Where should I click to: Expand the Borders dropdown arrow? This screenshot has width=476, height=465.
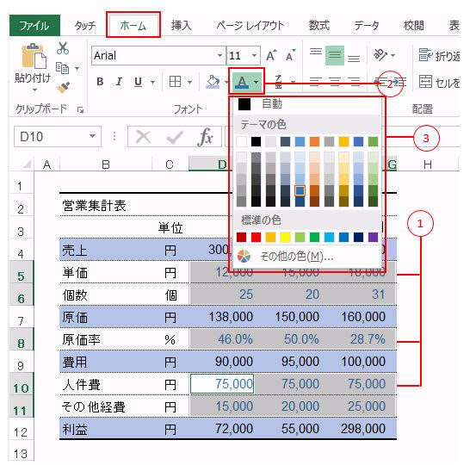189,82
